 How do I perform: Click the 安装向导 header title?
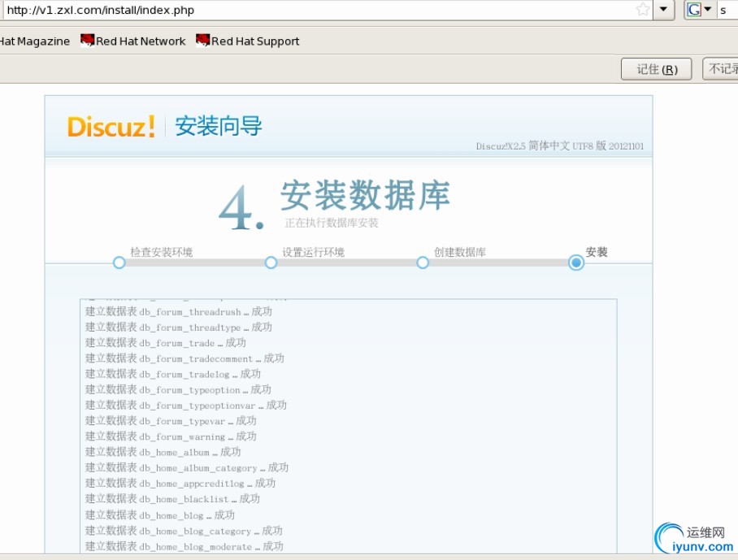(x=219, y=126)
